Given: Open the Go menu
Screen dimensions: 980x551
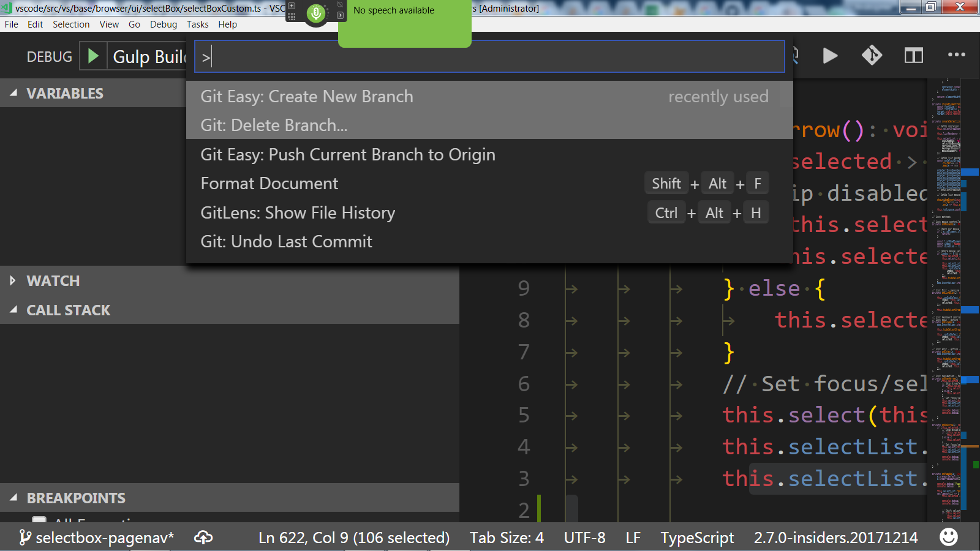Looking at the screenshot, I should (x=134, y=24).
